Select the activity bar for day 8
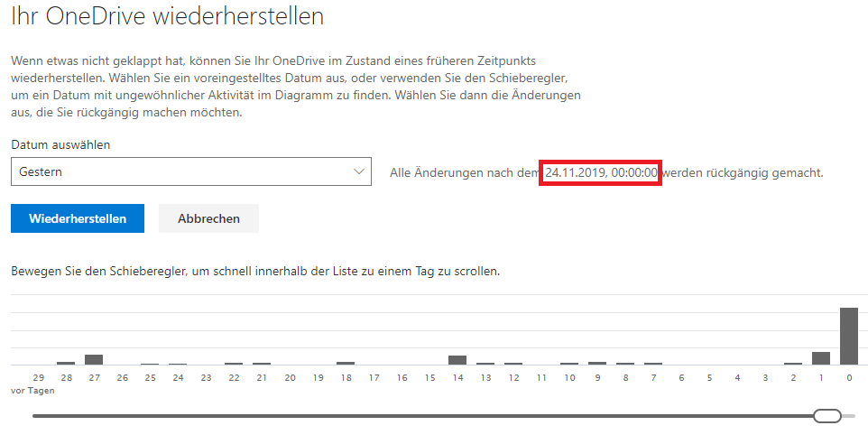Viewport: 868px width, 444px height. pyautogui.click(x=625, y=364)
